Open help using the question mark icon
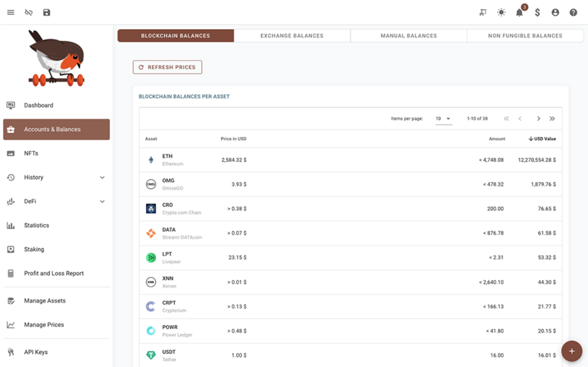 (573, 12)
